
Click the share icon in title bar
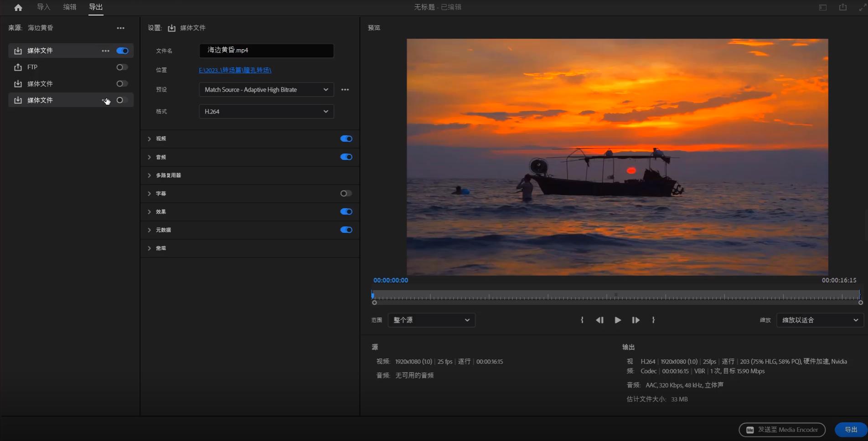click(842, 7)
